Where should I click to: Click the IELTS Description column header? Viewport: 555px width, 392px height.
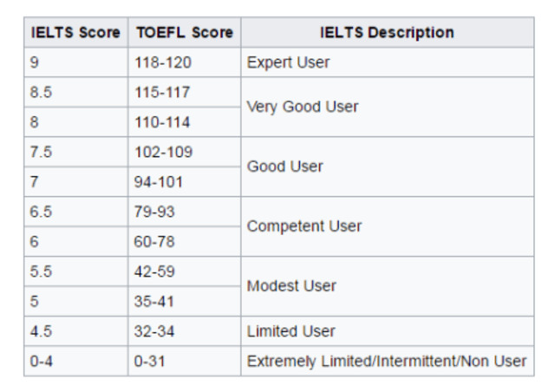click(x=387, y=33)
